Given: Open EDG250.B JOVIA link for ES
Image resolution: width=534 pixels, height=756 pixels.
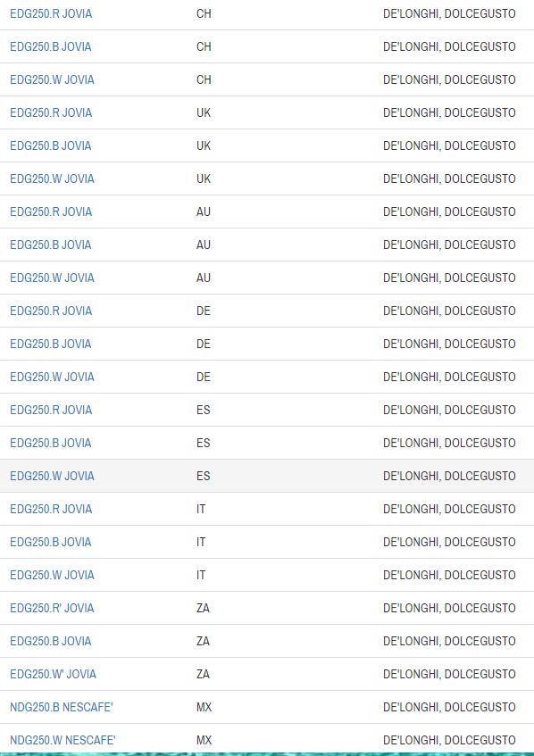Looking at the screenshot, I should coord(50,443).
